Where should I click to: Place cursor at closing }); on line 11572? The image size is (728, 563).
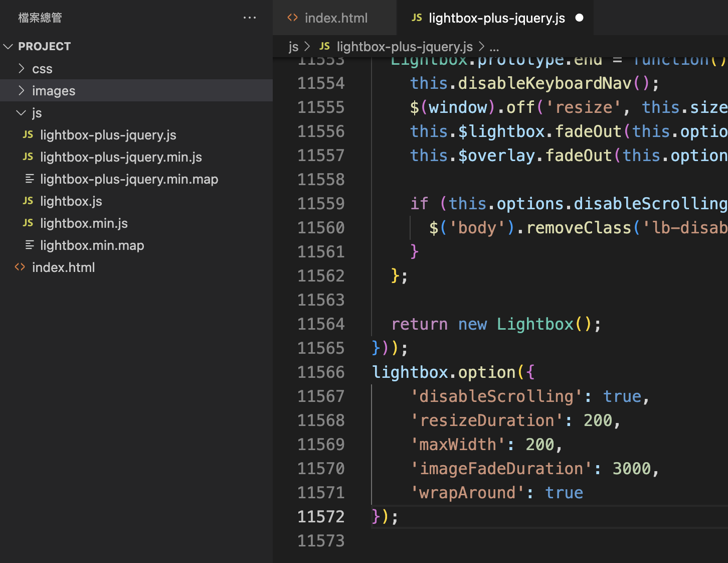tap(385, 517)
